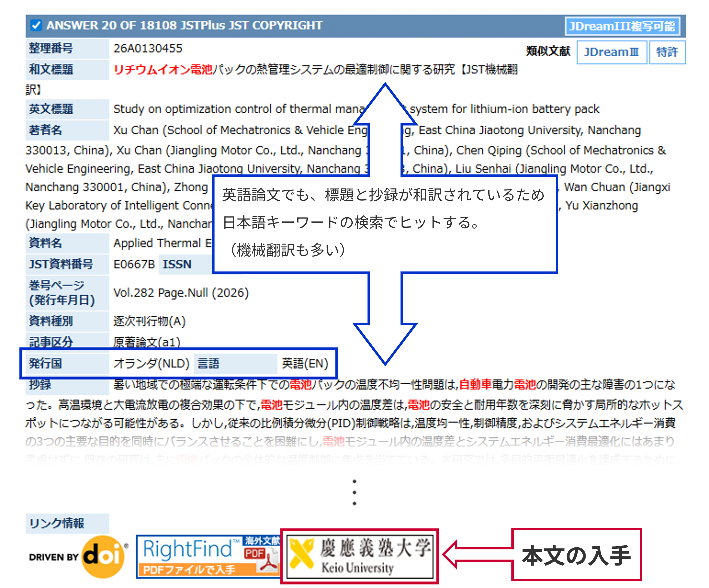Screen dimensions: 709x588
Task: Open similar documents in JDreamⅢ
Action: coord(611,52)
